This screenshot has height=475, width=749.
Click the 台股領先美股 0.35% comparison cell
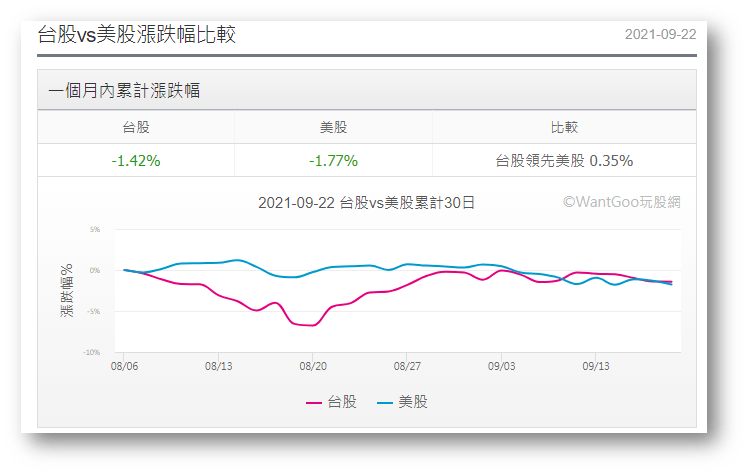[564, 160]
